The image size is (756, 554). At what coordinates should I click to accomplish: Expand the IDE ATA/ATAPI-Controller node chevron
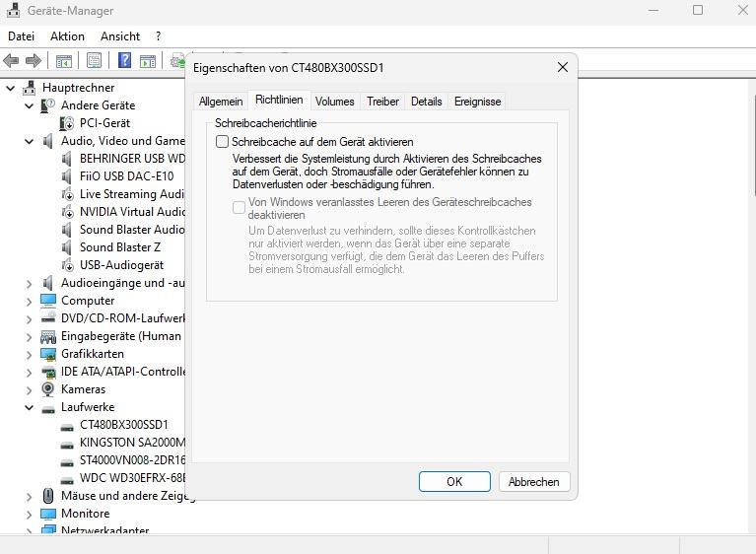[x=29, y=373]
